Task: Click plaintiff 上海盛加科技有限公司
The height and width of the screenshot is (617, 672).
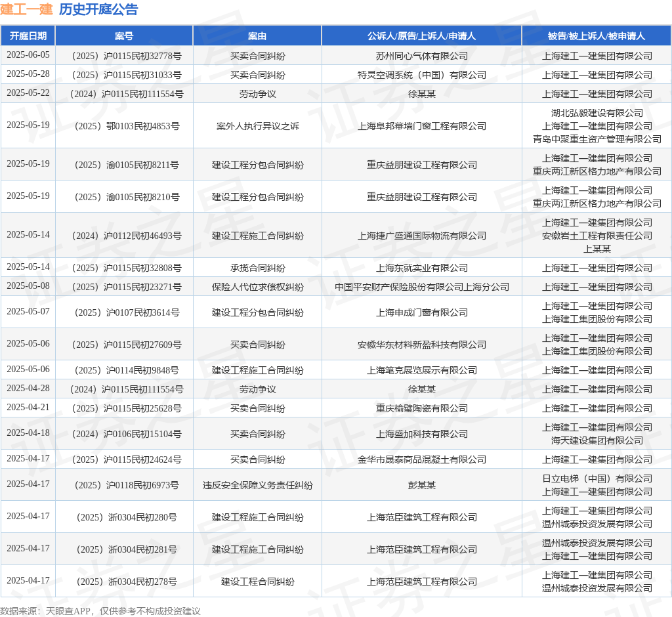Action: click(x=422, y=434)
